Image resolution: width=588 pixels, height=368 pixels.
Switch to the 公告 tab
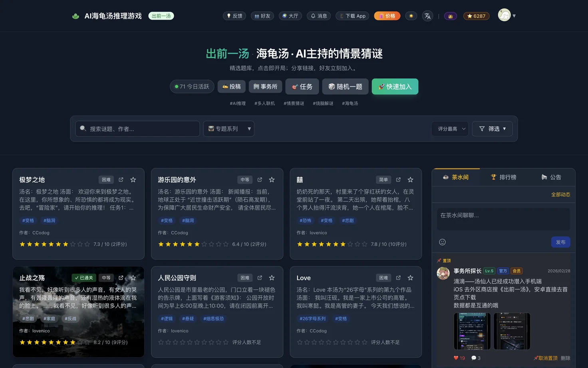coord(551,177)
